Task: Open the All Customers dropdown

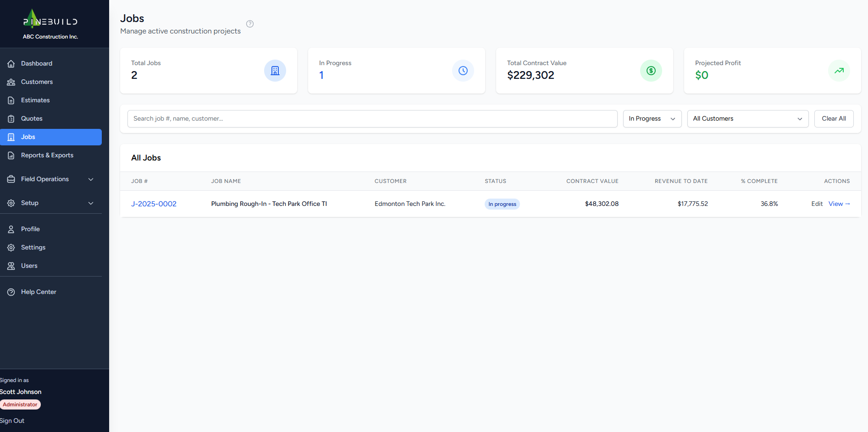Action: 747,118
